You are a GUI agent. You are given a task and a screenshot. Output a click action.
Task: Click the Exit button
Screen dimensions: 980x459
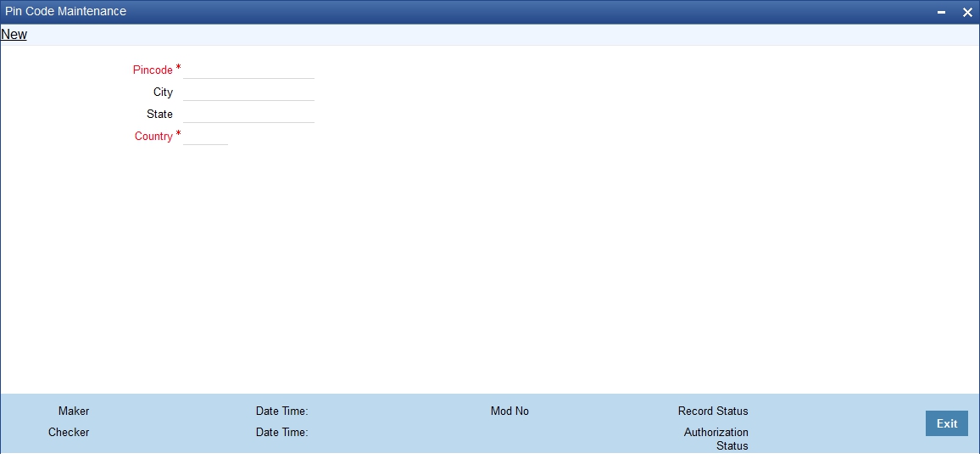click(947, 423)
